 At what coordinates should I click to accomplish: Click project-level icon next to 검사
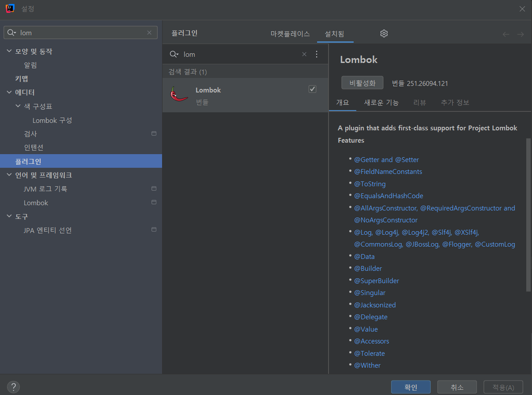pos(154,133)
